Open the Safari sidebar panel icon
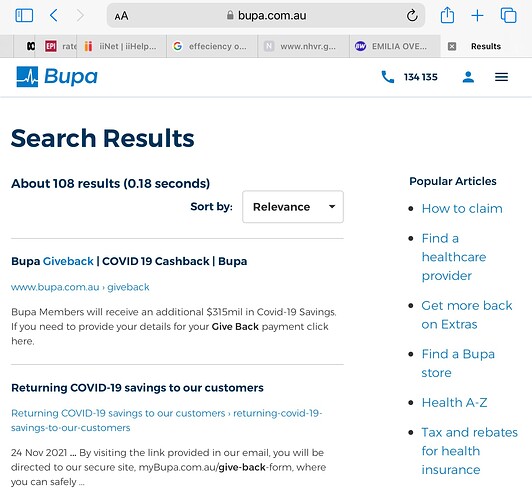Image resolution: width=532 pixels, height=500 pixels. click(24, 16)
